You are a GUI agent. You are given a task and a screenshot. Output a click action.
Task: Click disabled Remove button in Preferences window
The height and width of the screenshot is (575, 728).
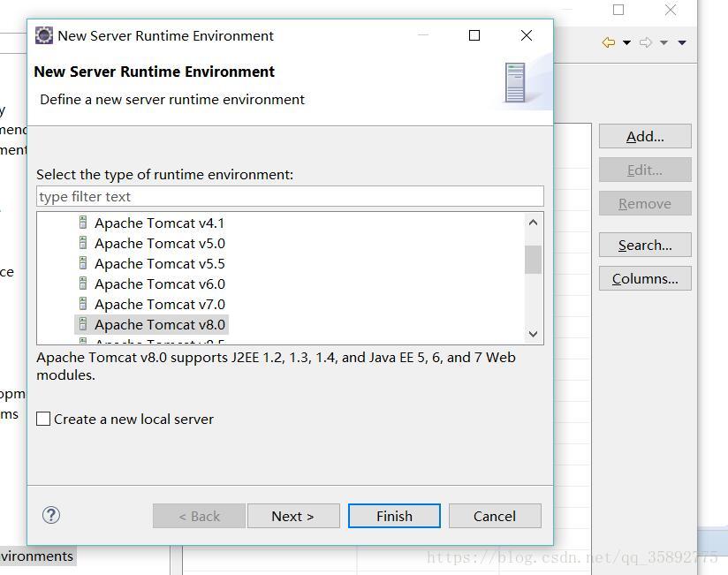(645, 203)
